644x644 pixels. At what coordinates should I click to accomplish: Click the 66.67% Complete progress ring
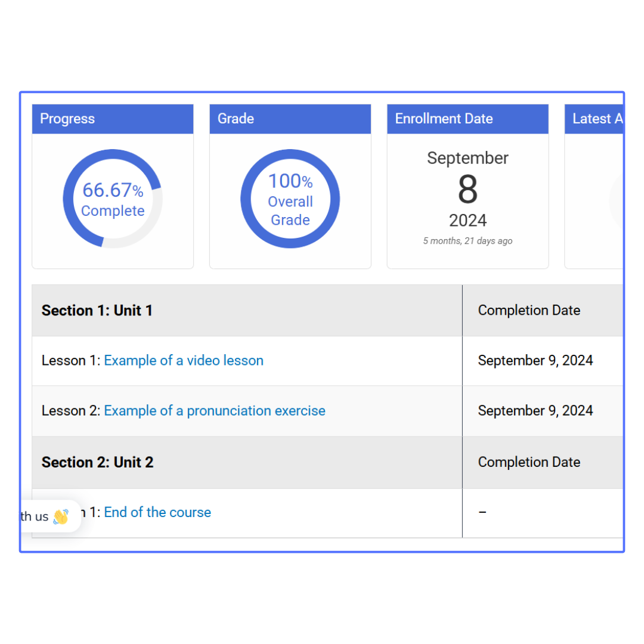[x=113, y=199]
